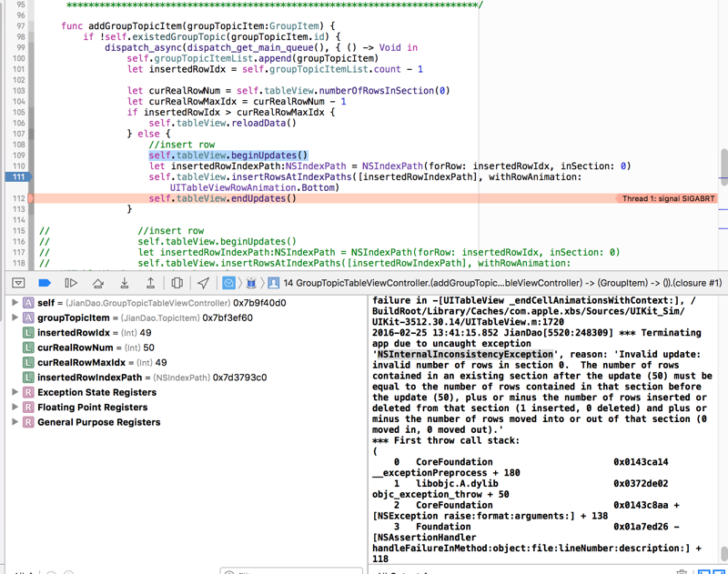
Task: Click the red marker at line 112
Action: click(x=31, y=198)
